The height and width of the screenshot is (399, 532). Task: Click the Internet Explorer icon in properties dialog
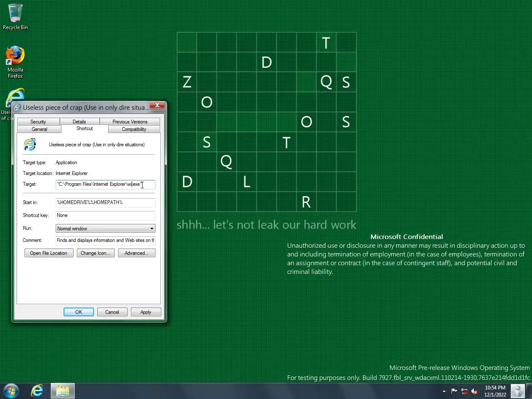30,145
